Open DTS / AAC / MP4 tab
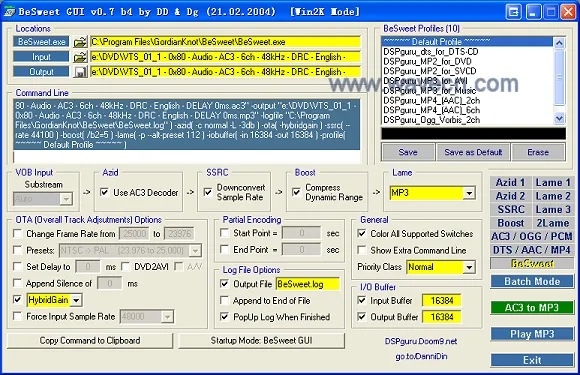580x375 pixels. click(x=532, y=250)
